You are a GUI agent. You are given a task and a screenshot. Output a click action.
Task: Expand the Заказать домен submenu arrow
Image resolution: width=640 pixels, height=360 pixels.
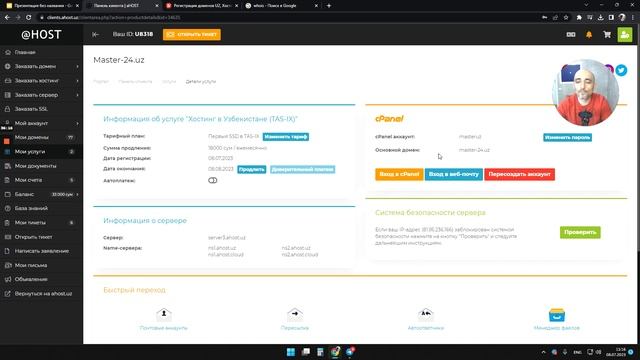pos(78,66)
